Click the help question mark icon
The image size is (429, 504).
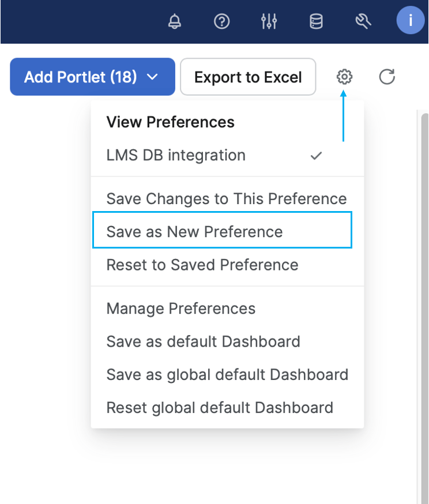[221, 22]
